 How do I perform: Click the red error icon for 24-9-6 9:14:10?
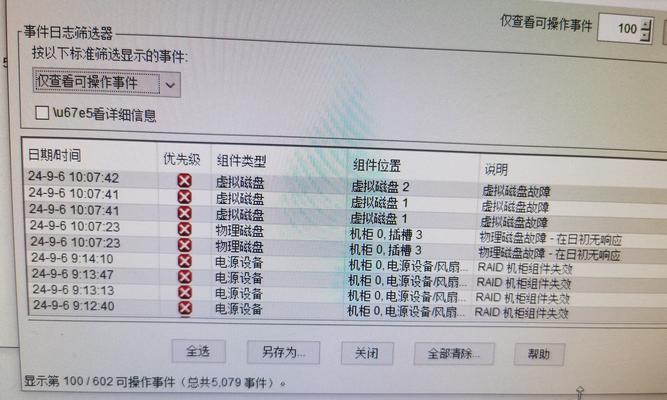[185, 260]
